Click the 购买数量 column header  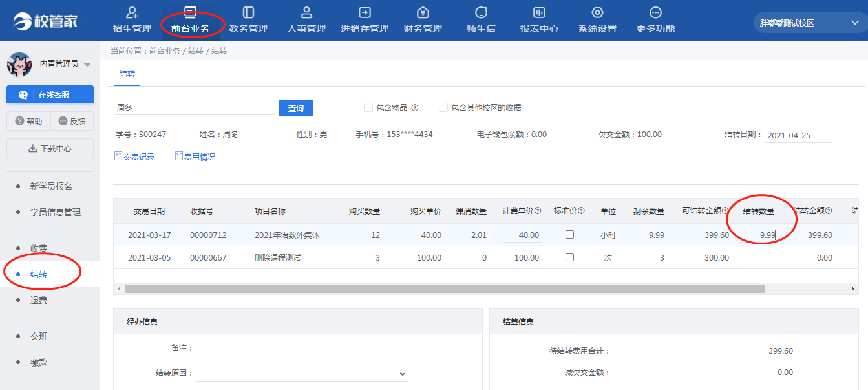[365, 211]
